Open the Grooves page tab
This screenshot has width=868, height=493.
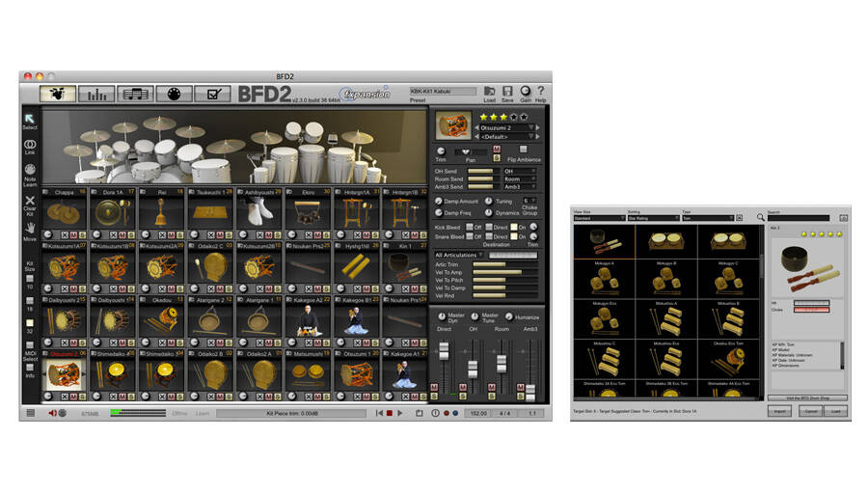[x=135, y=94]
